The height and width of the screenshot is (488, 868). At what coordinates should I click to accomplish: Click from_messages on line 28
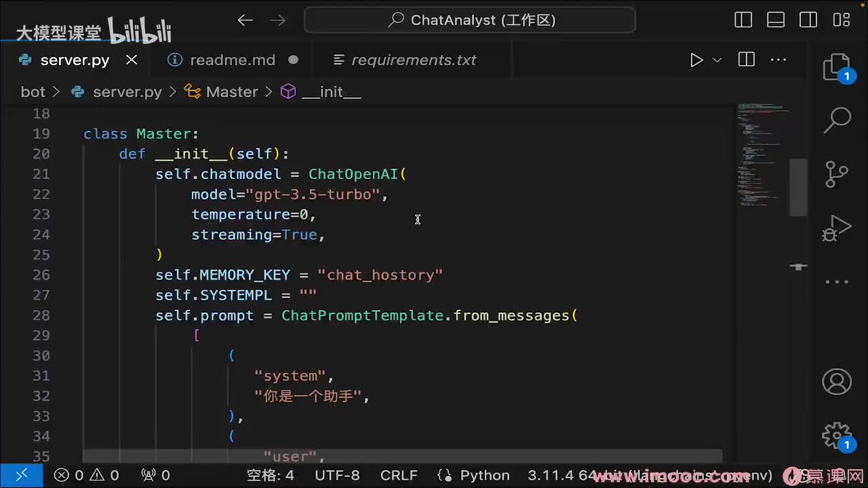511,316
